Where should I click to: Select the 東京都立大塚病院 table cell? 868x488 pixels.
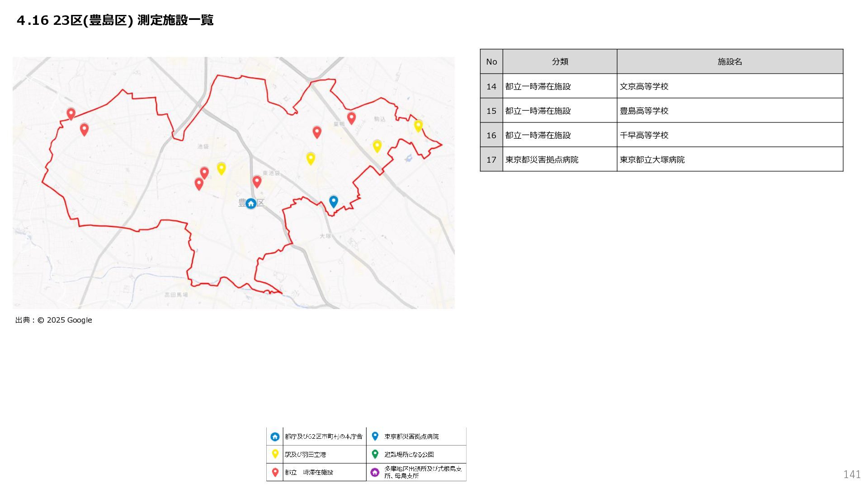652,160
